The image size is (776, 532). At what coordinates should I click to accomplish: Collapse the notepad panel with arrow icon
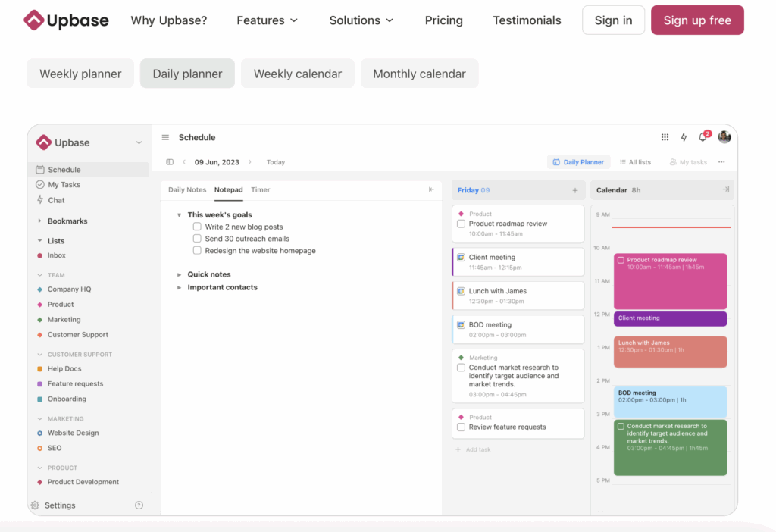pos(431,189)
